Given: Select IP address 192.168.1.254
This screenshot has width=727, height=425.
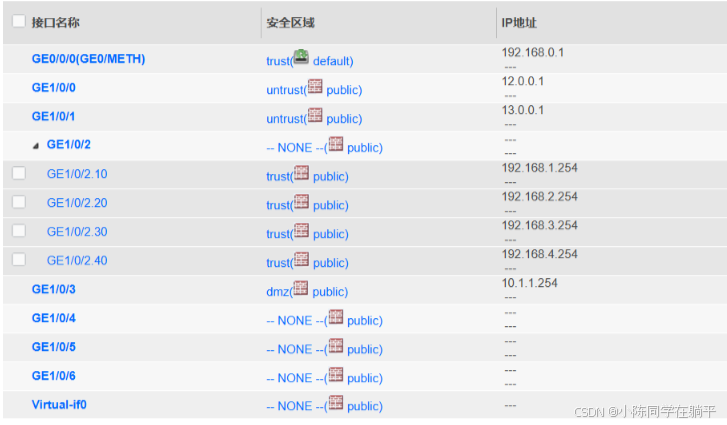Looking at the screenshot, I should pos(540,168).
